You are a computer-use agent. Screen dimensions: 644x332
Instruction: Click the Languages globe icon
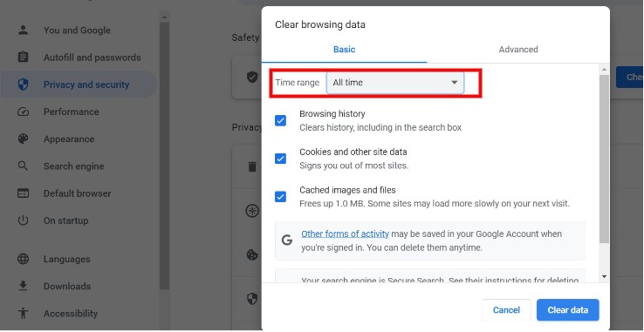23,259
